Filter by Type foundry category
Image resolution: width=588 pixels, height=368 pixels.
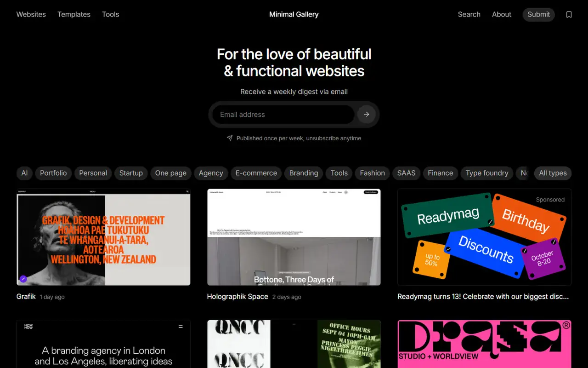[x=487, y=173]
